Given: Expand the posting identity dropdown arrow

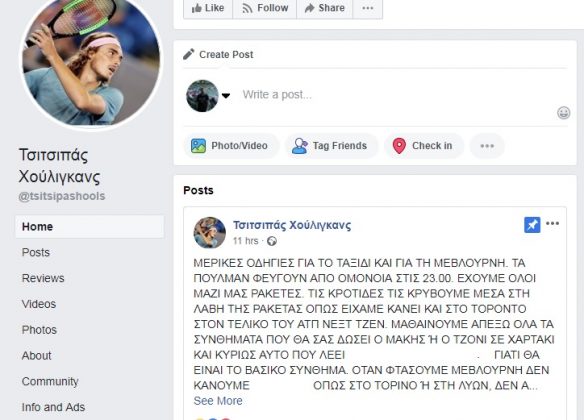Looking at the screenshot, I should (x=226, y=96).
